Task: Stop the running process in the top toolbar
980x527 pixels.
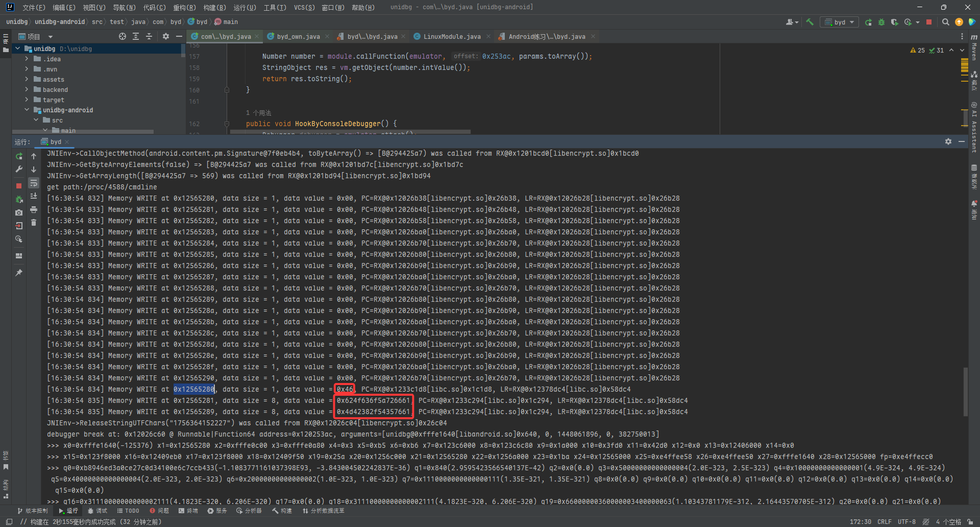Action: pyautogui.click(x=929, y=22)
